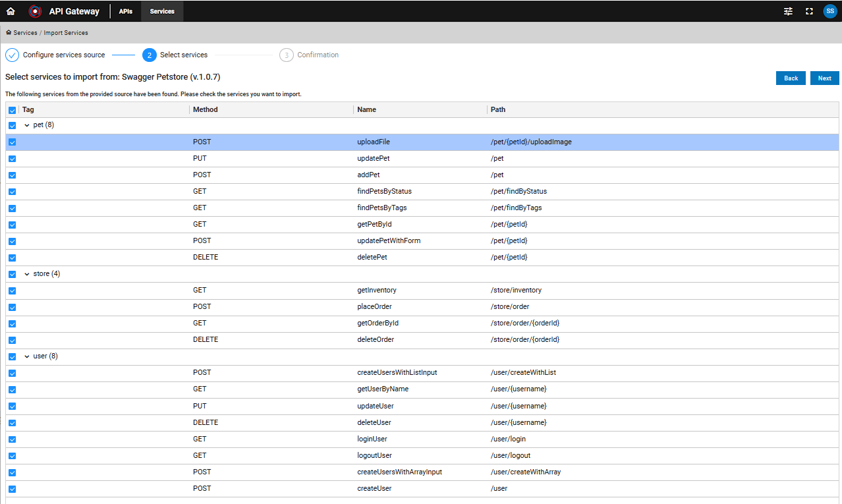Click the DELETE method in deletePet row
The height and width of the screenshot is (504, 842).
click(206, 257)
